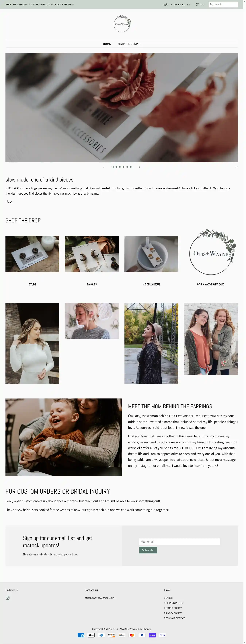Click the Create account link
The width and height of the screenshot is (246, 644).
(x=182, y=5)
